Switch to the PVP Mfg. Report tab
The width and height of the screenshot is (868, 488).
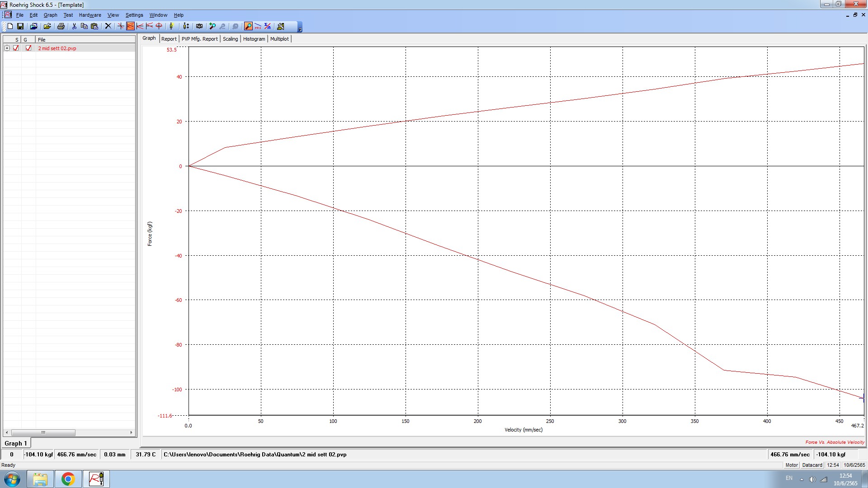[199, 39]
